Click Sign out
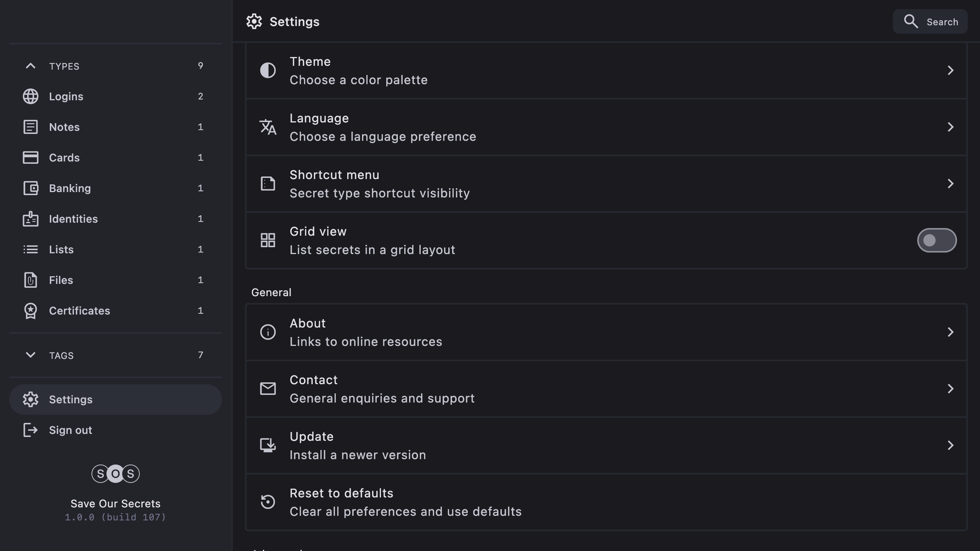This screenshot has width=980, height=551. [x=70, y=430]
